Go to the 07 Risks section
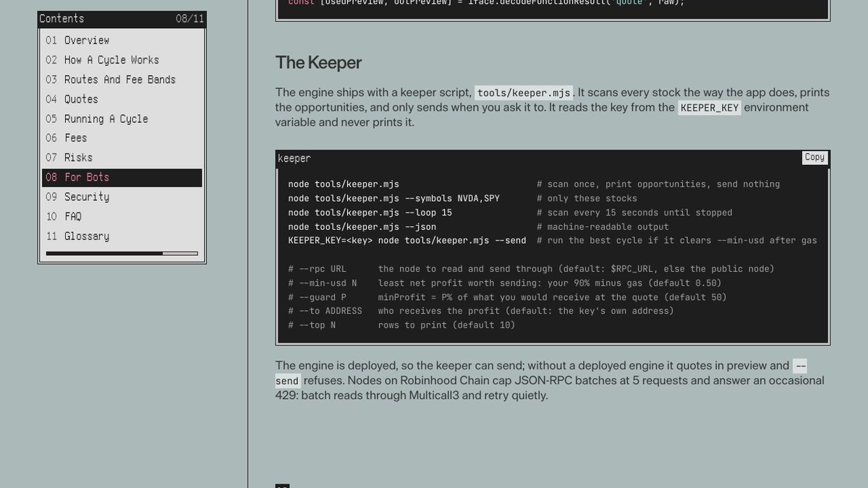868x488 pixels. [122, 158]
